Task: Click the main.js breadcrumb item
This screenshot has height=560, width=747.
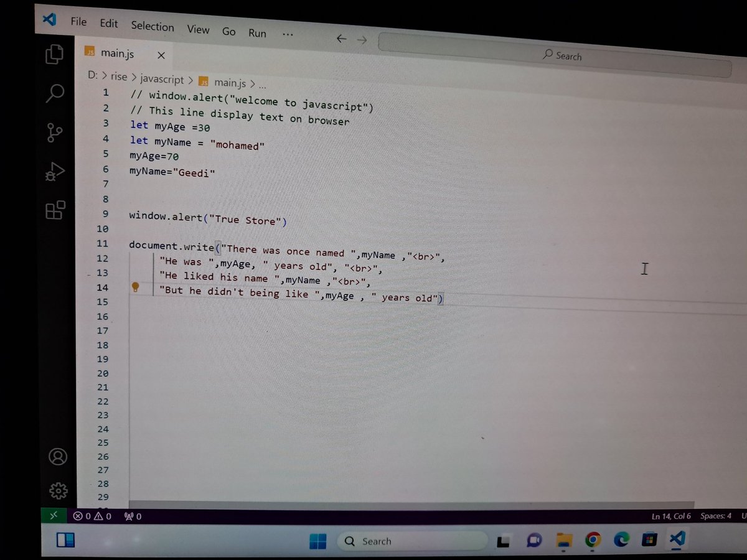Action: [222, 82]
